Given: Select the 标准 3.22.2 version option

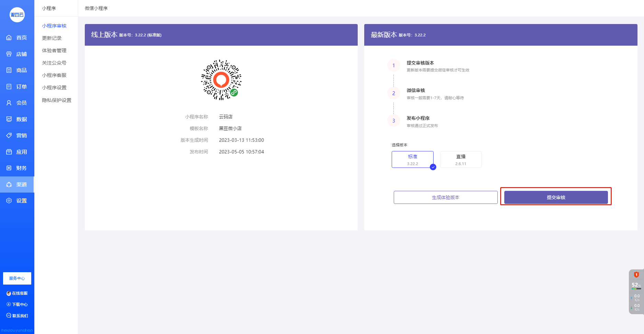Looking at the screenshot, I should click(413, 160).
